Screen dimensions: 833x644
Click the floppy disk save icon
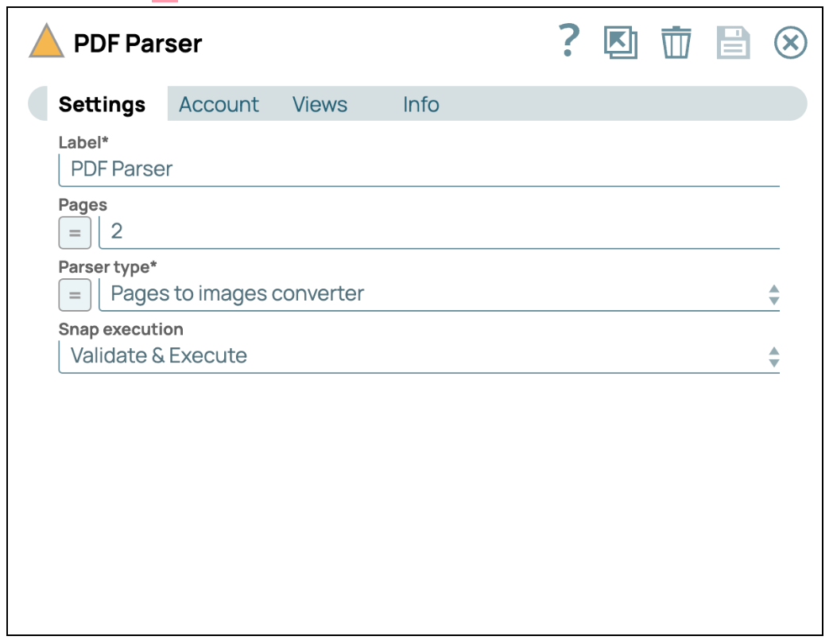[733, 42]
